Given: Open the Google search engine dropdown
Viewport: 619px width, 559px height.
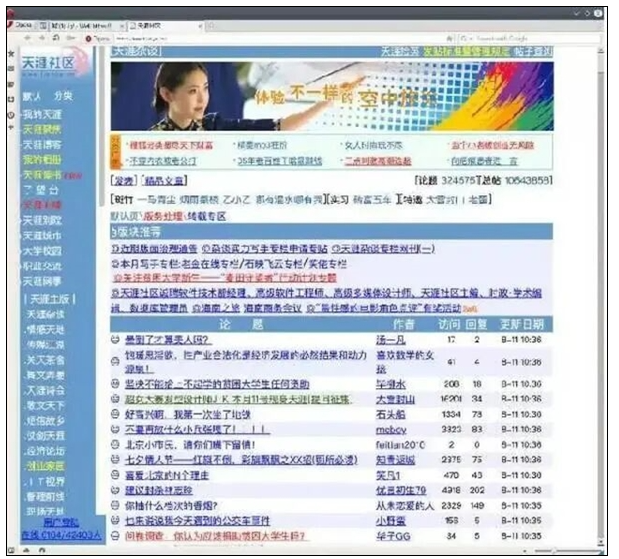Looking at the screenshot, I should tap(467, 38).
